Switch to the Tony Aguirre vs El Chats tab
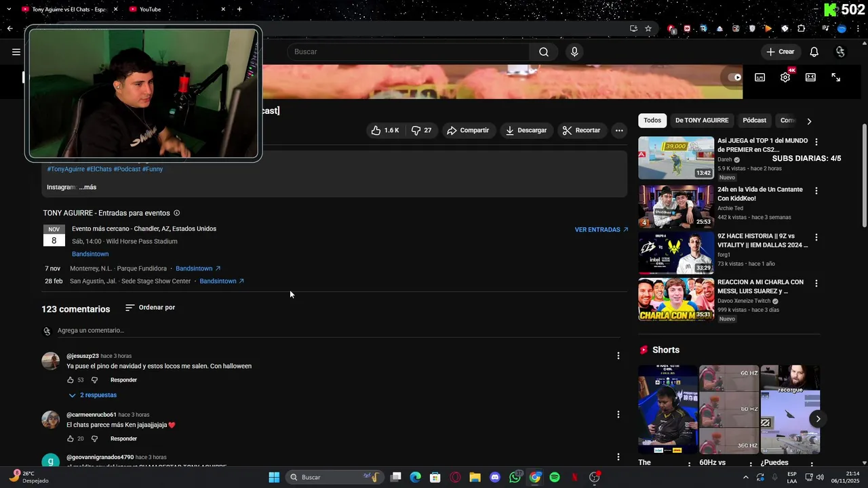This screenshot has height=488, width=868. click(69, 9)
